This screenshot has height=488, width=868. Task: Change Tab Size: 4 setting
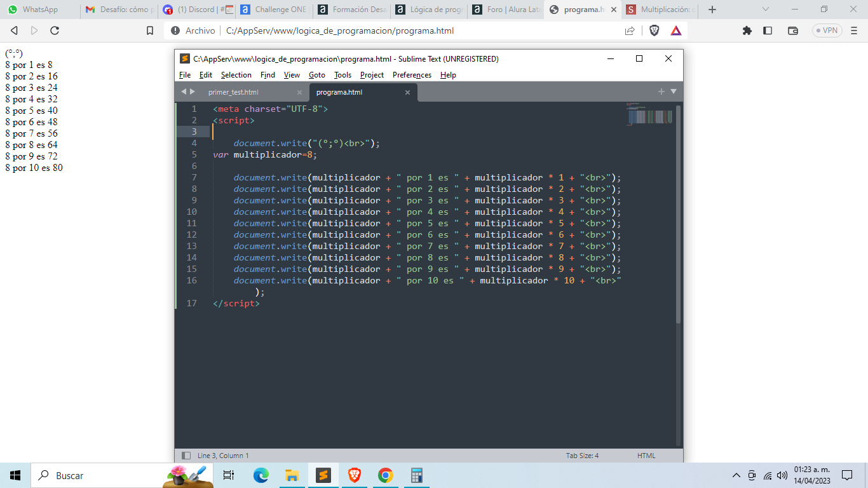coord(582,456)
